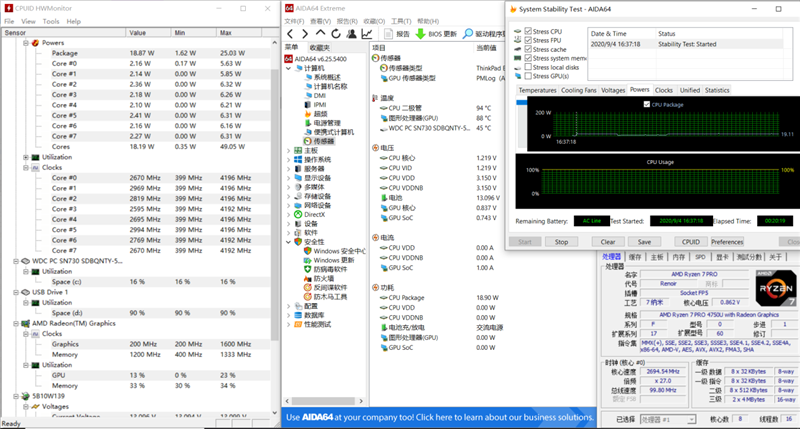
Task: Collapse the CPU Clocks node in HWMonitor
Action: click(26, 167)
